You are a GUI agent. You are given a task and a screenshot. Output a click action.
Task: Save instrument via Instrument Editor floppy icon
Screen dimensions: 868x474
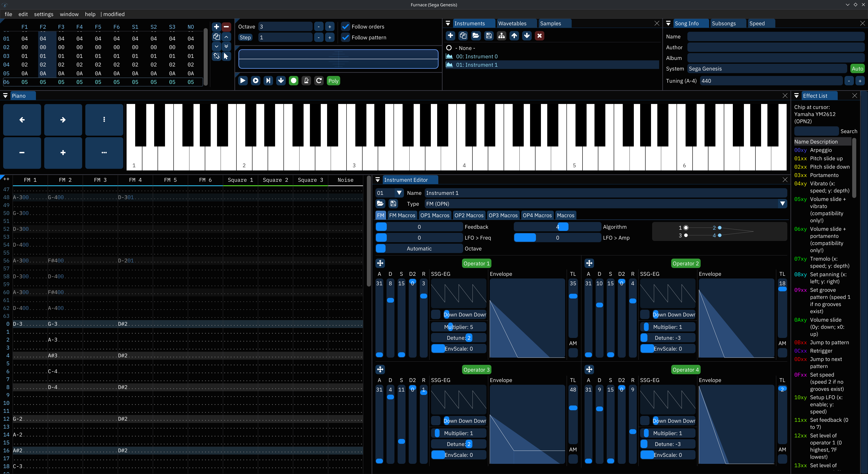pyautogui.click(x=393, y=203)
